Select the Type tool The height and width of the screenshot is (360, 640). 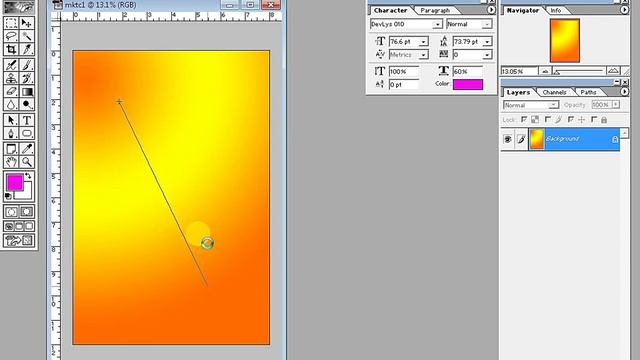27,120
